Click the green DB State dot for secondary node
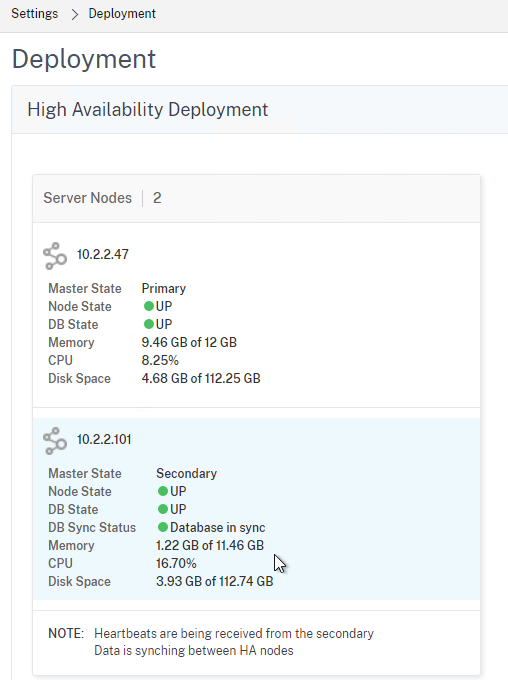The width and height of the screenshot is (508, 680). [163, 509]
